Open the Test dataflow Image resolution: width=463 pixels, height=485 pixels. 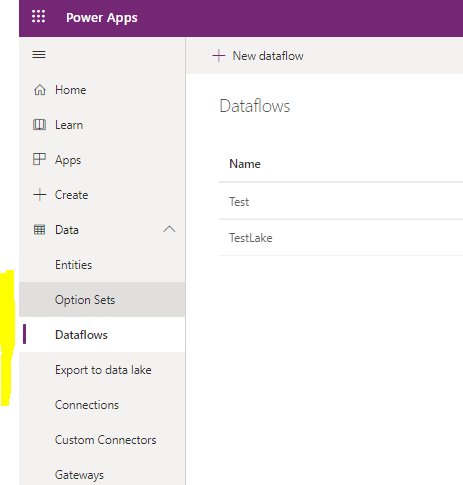point(239,202)
